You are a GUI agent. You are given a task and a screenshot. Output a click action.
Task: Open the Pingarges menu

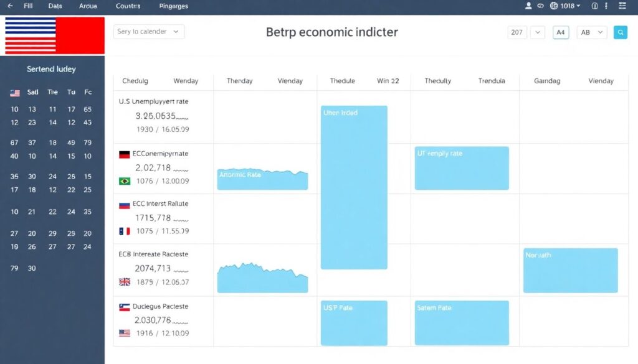pyautogui.click(x=173, y=6)
